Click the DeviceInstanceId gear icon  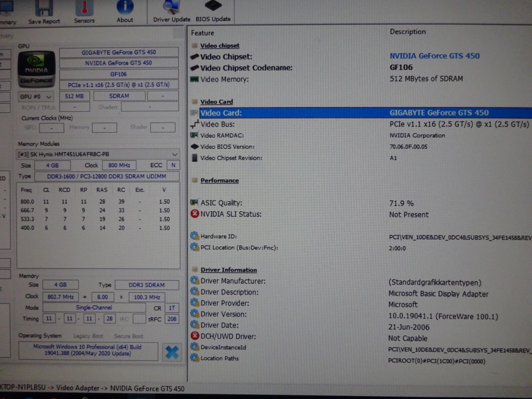pyautogui.click(x=195, y=347)
